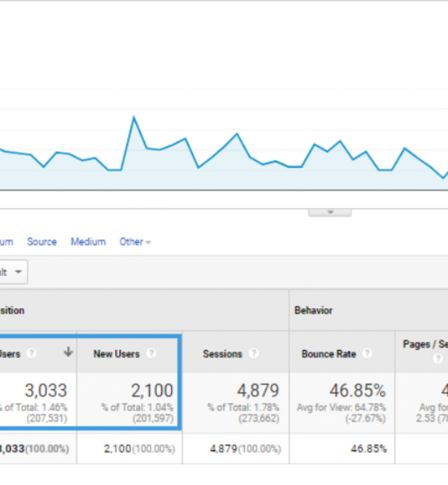Click the descending sort arrow in Users column
Image resolution: width=448 pixels, height=485 pixels.
(68, 353)
